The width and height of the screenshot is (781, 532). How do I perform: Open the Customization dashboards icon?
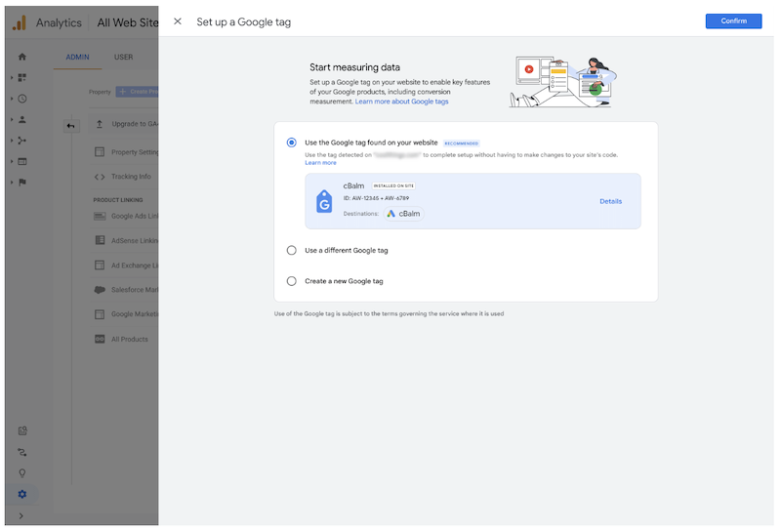(21, 78)
